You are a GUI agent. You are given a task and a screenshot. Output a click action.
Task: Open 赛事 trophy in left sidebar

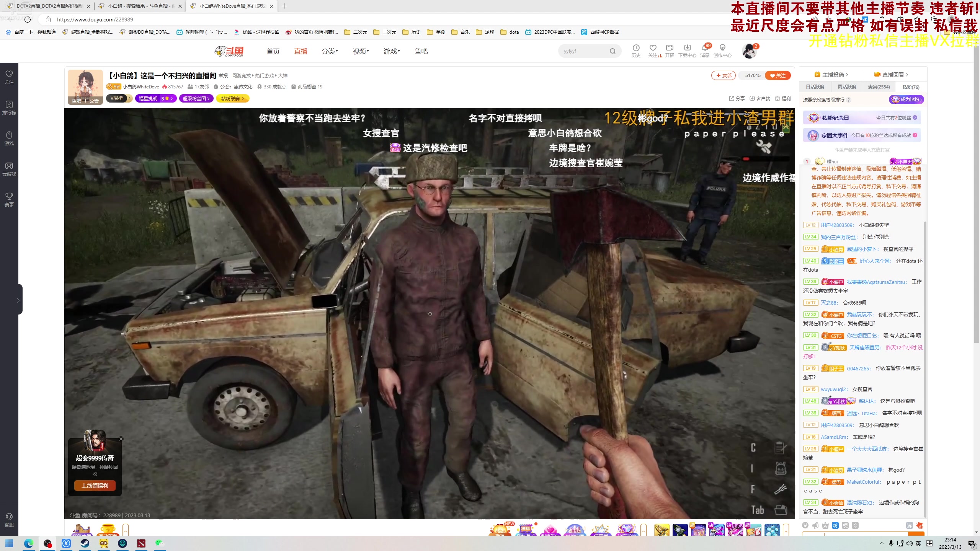9,199
